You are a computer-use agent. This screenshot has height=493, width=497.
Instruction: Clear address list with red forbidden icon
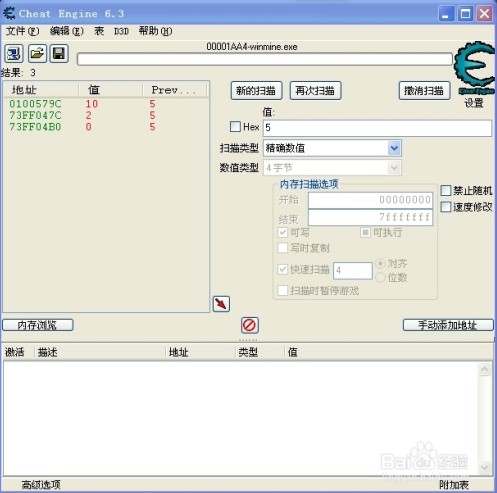(x=250, y=325)
